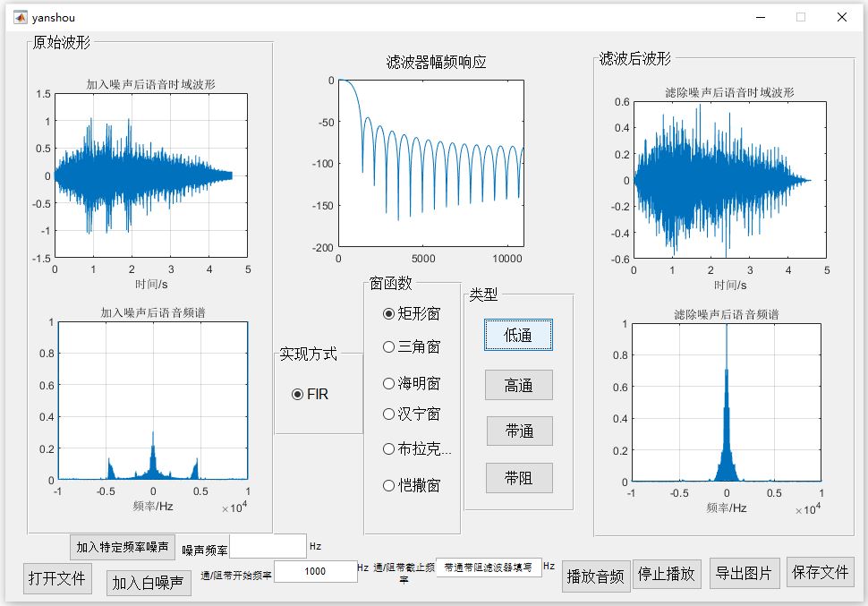Apply the 带阻 (band-stop) filter
Screen dimensions: 868x606
[x=519, y=478]
